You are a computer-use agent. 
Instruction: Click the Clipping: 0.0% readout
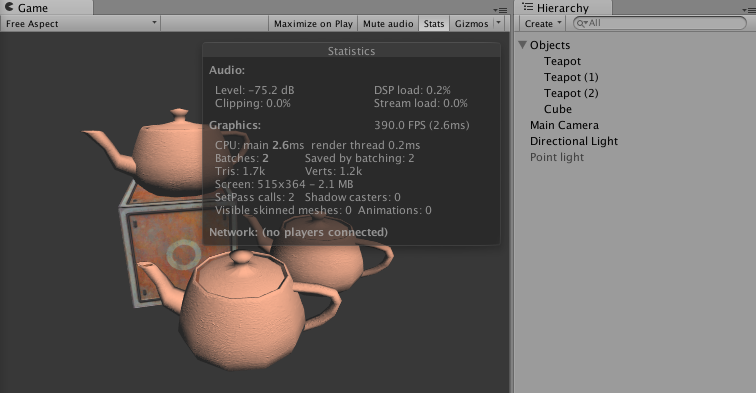click(x=253, y=103)
